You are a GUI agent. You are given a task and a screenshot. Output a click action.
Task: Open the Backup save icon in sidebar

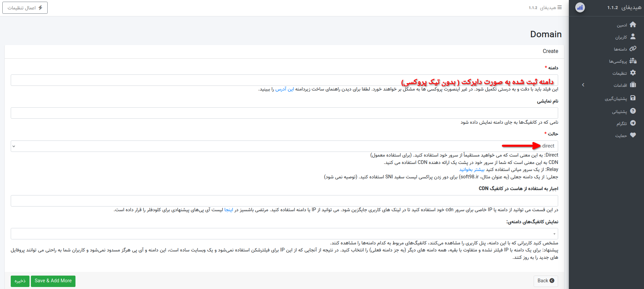point(633,98)
